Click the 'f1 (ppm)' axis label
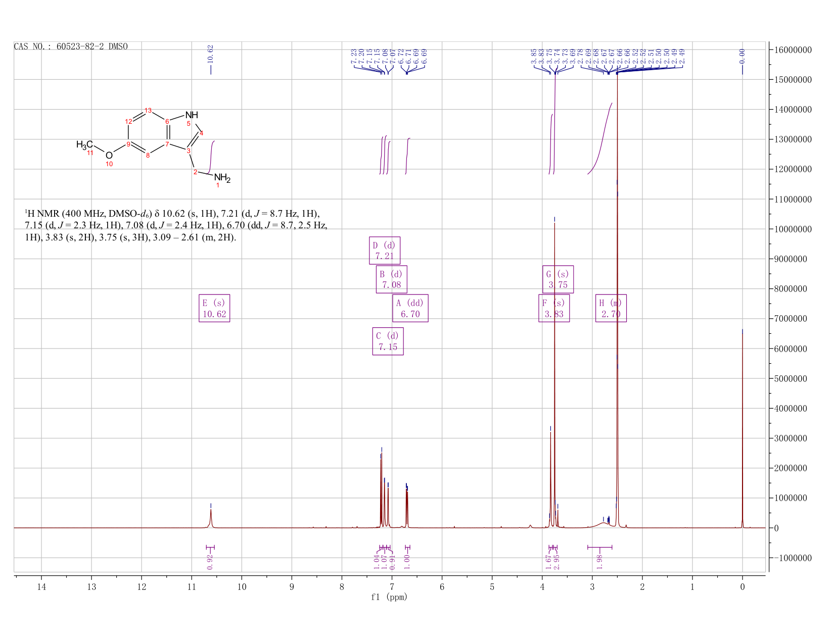Image resolution: width=834 pixels, height=644 pixels. (x=389, y=597)
